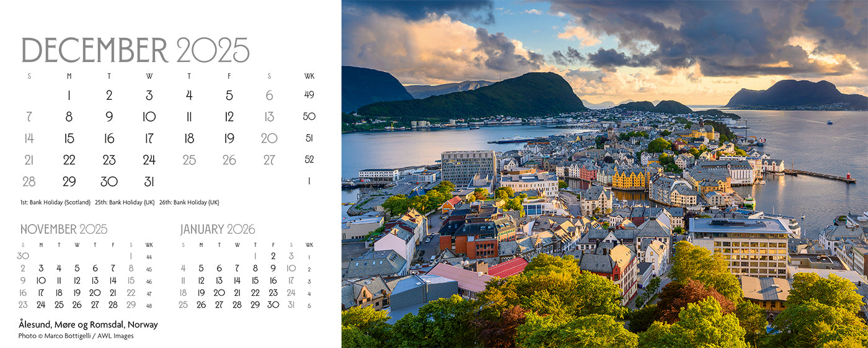The width and height of the screenshot is (868, 348).
Task: Click the 26th Bank Holiday (UK) note
Action: [192, 202]
